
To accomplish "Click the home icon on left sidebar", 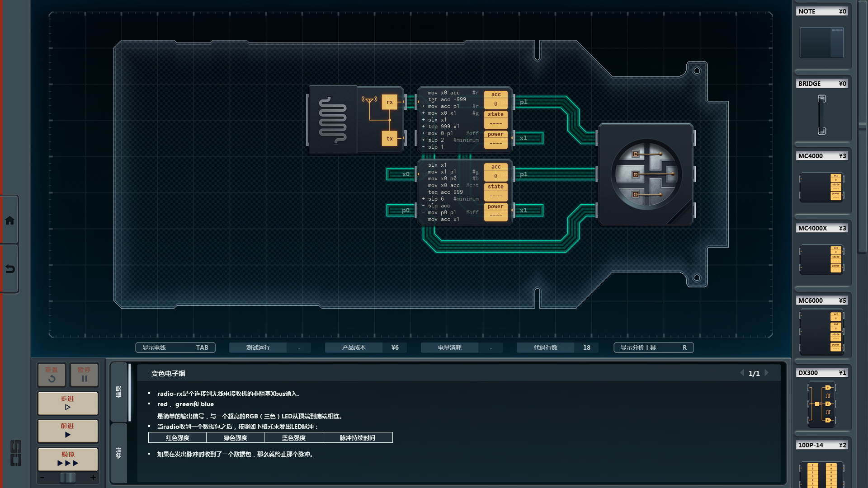I will tap(9, 221).
